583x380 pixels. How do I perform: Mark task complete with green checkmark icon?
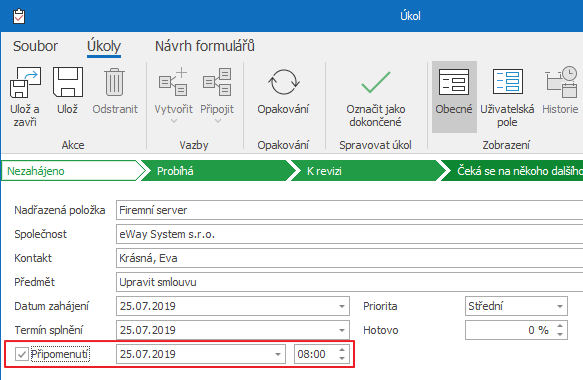click(x=376, y=83)
